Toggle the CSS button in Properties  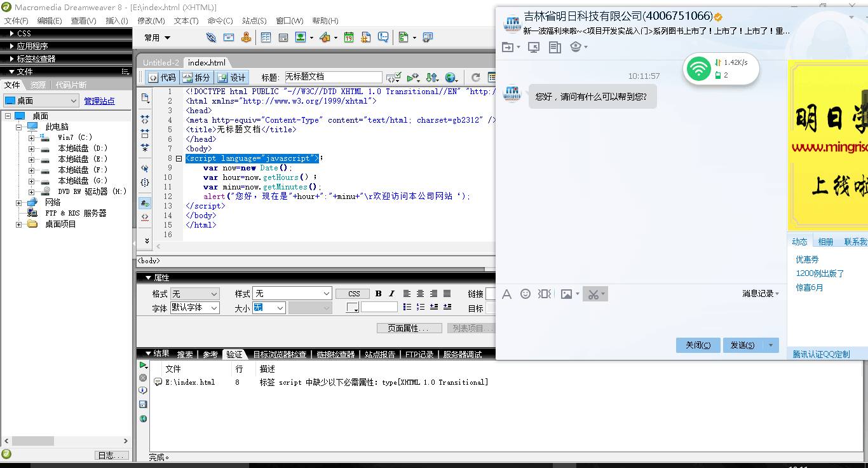[x=354, y=294]
